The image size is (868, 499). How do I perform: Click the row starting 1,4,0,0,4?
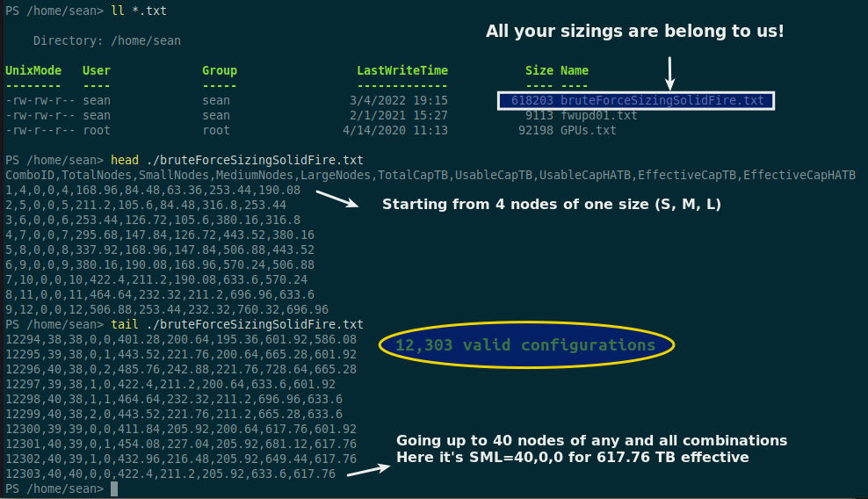point(153,190)
